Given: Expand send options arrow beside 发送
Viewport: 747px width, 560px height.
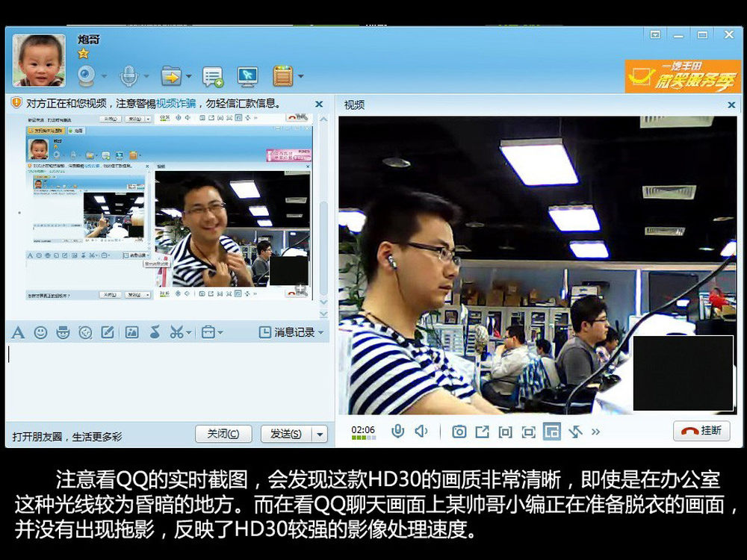Looking at the screenshot, I should tap(320, 435).
